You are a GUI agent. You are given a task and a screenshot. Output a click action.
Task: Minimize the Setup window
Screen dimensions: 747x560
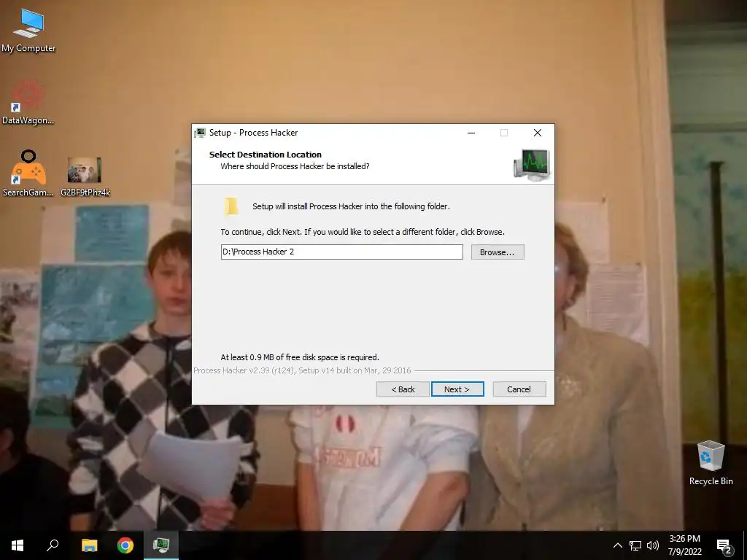click(471, 133)
